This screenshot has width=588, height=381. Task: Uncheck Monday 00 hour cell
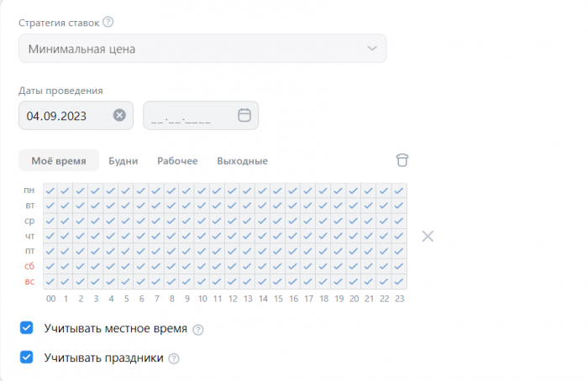(50, 190)
